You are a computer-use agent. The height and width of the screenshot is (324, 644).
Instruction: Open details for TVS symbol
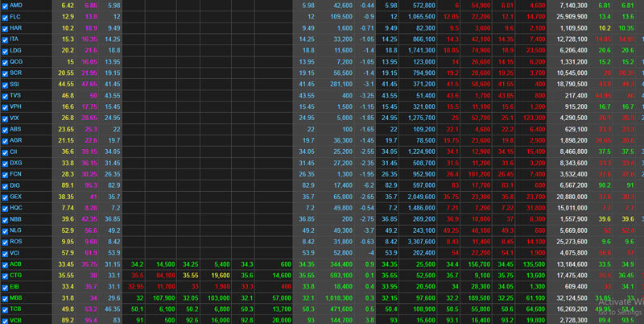tap(16, 95)
